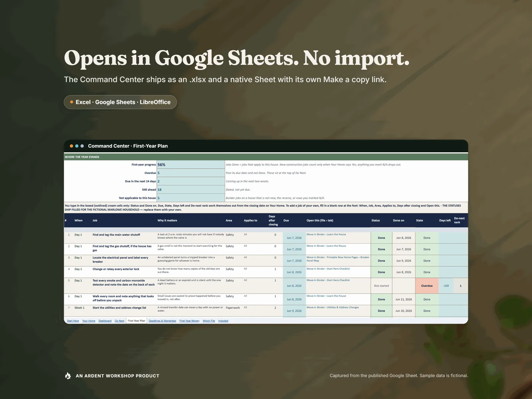Click the orange window dot

[71, 146]
